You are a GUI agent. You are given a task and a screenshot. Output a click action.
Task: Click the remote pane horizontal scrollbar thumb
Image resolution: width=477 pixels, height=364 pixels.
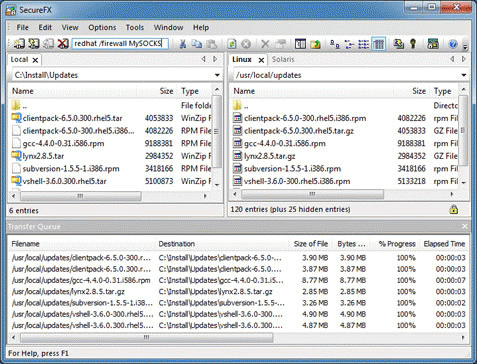pyautogui.click(x=312, y=194)
